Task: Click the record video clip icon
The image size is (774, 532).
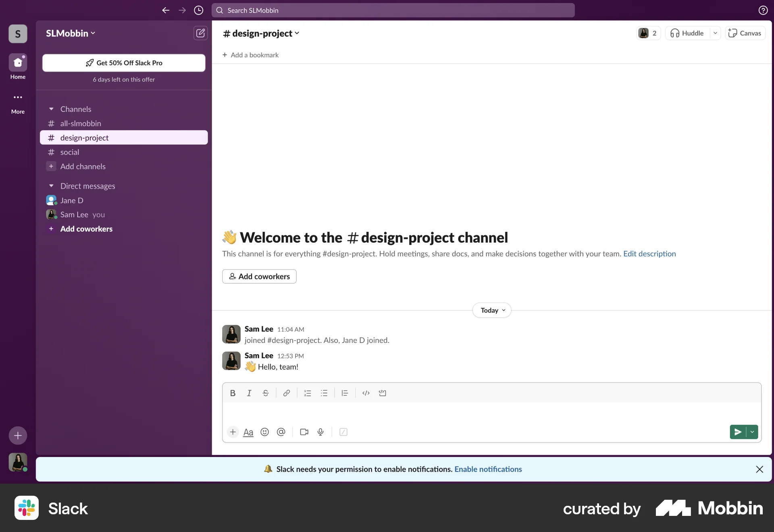Action: (304, 432)
